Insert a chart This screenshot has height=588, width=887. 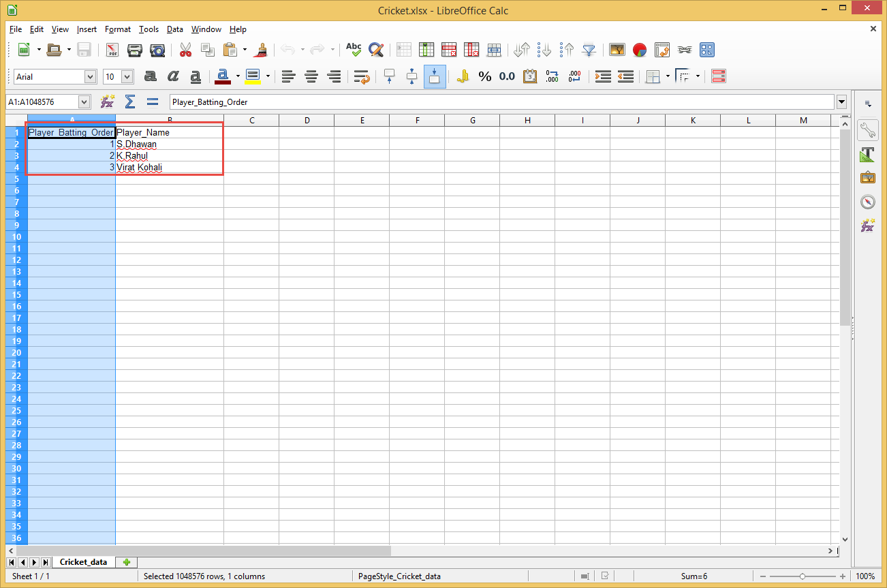(x=640, y=50)
